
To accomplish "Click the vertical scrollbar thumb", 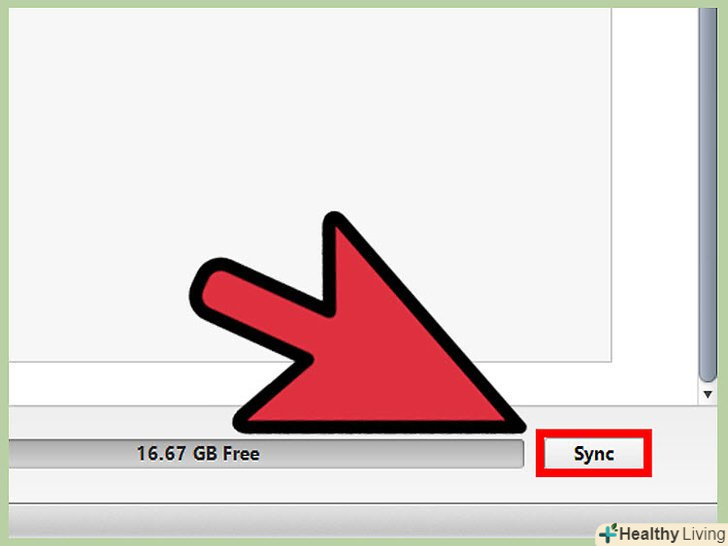I will click(x=708, y=195).
